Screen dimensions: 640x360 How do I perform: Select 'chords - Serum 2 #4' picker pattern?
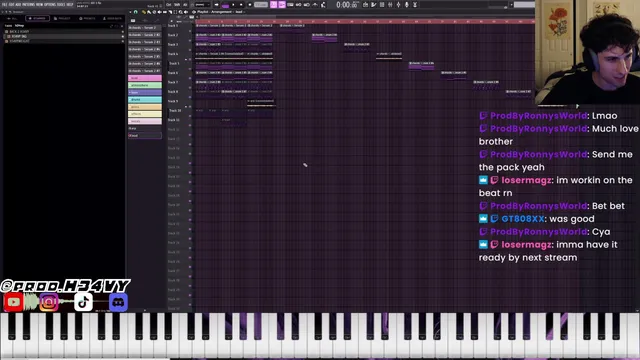[145, 49]
